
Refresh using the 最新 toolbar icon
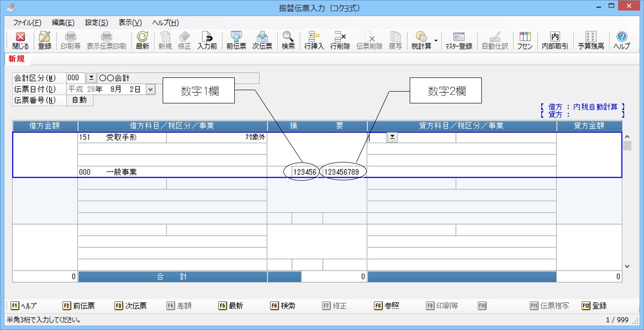(x=142, y=41)
